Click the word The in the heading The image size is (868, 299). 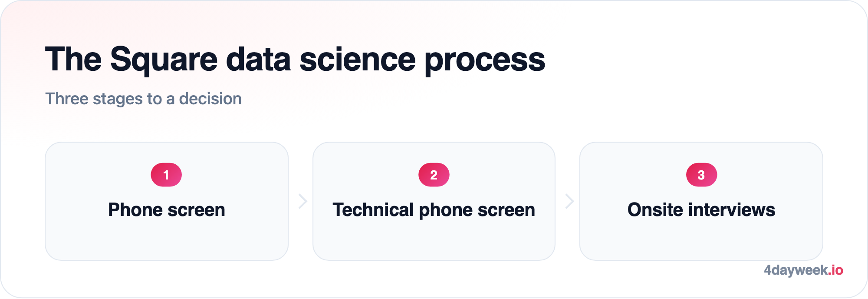[73, 59]
